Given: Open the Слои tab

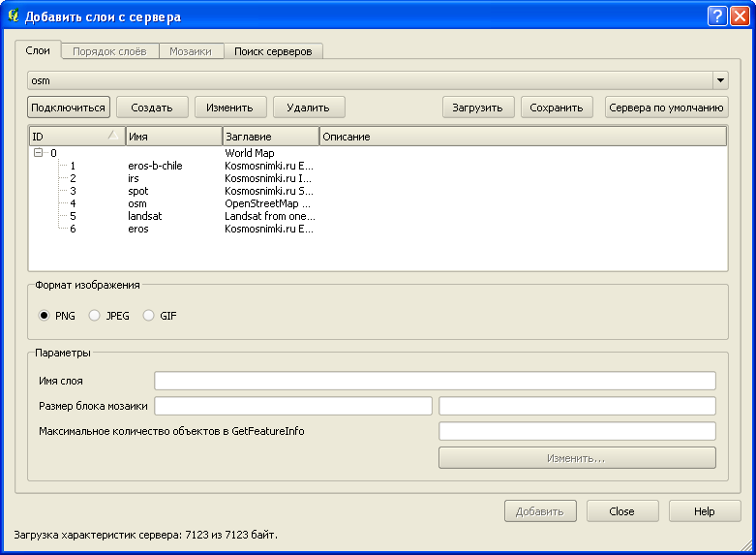Looking at the screenshot, I should click(x=38, y=50).
